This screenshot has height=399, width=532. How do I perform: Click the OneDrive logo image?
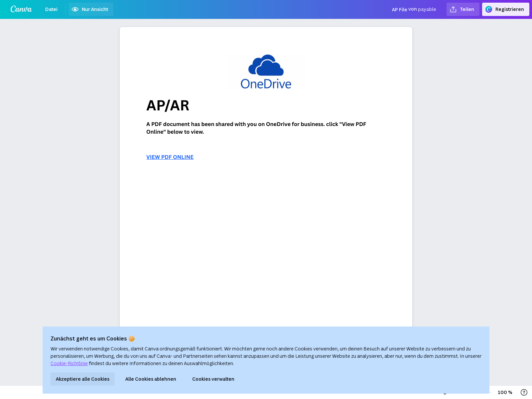[266, 72]
